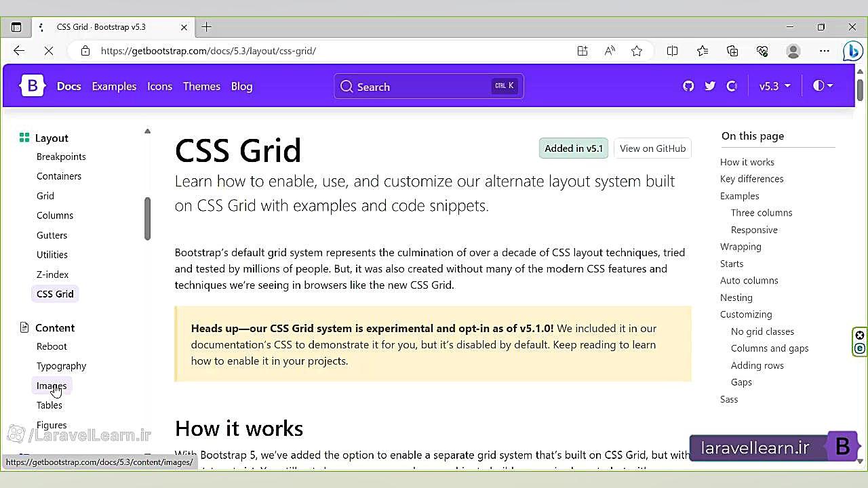
Task: Jump to Sass section
Action: tap(729, 399)
